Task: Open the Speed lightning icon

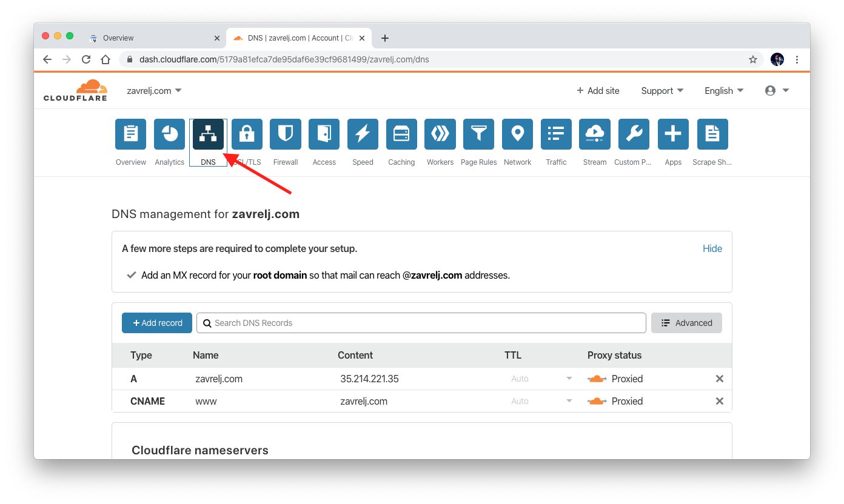Action: tap(363, 134)
